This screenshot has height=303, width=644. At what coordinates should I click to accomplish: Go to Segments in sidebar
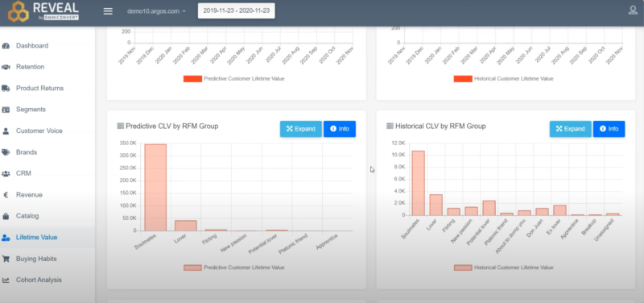[31, 110]
